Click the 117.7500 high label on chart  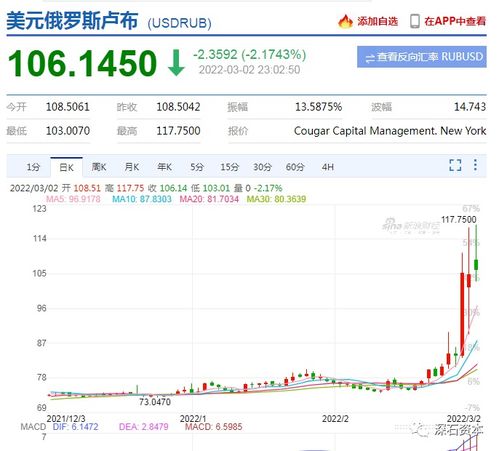point(459,220)
